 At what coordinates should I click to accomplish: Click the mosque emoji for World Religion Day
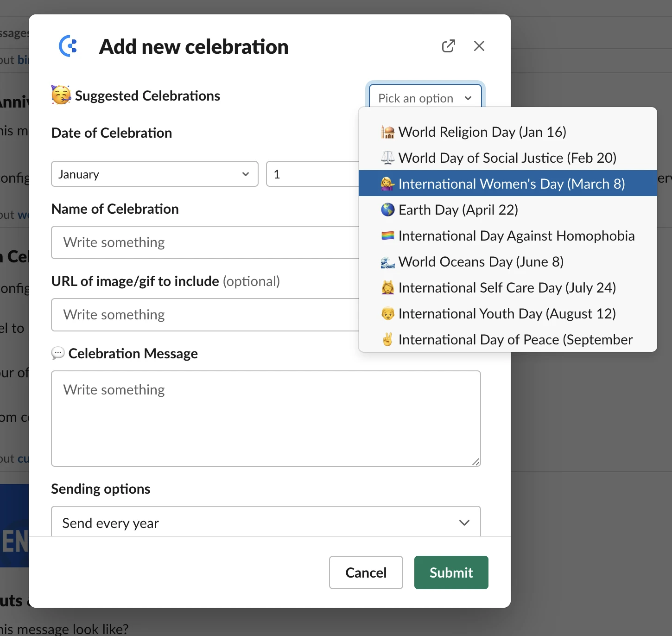point(388,132)
